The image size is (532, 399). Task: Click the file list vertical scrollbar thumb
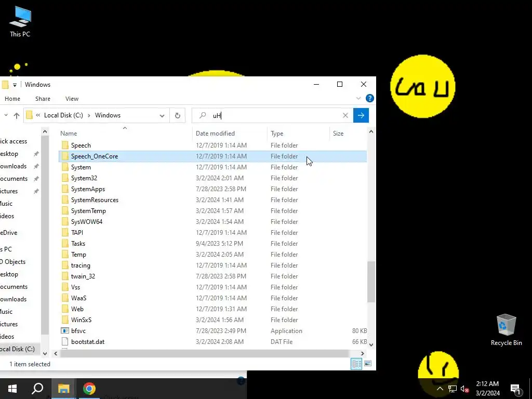point(371,282)
